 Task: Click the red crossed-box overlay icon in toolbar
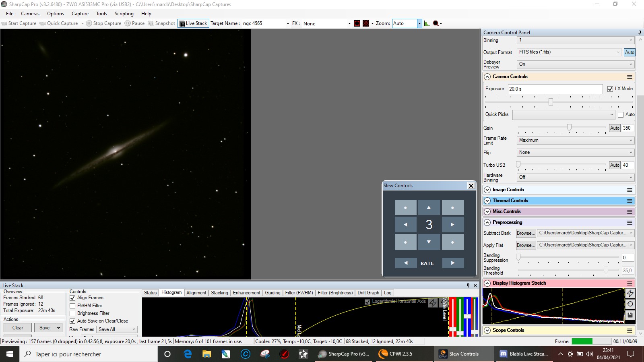(366, 23)
